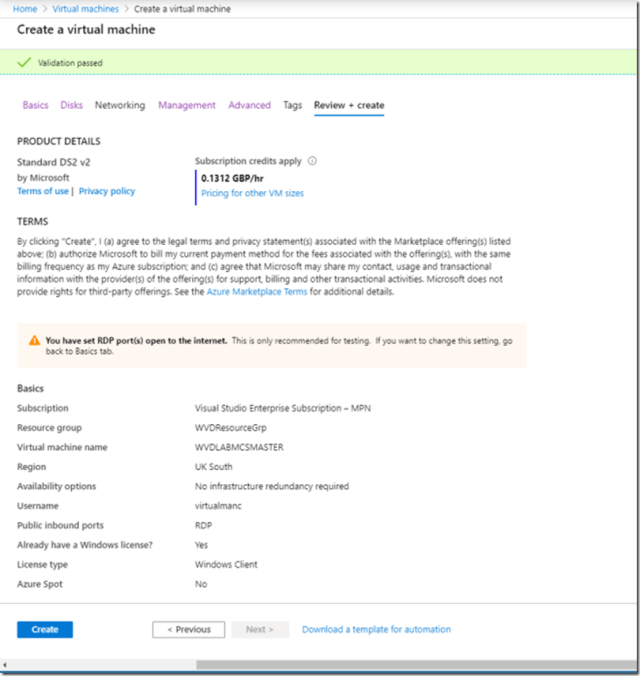
Task: Open the Networking tab
Action: (120, 105)
